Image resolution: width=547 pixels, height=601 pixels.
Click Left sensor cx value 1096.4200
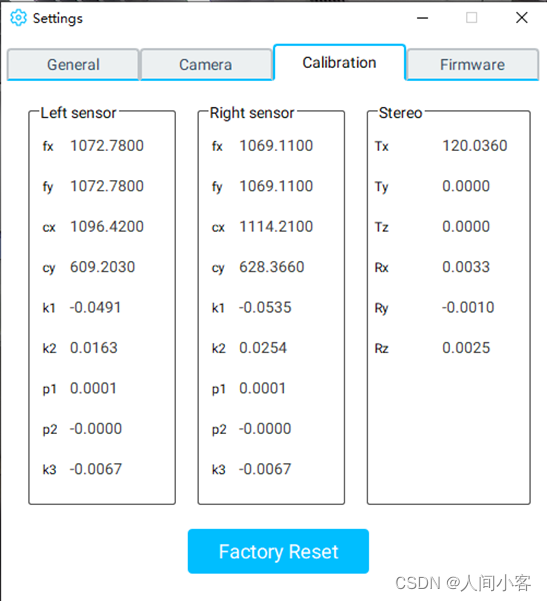[x=107, y=227]
